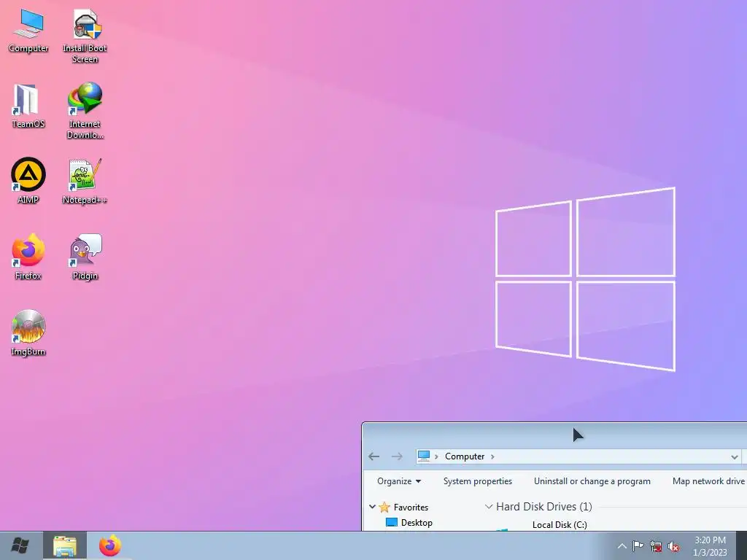Select Local Disk (C:) drive
Screen dimensions: 747x560
click(560, 525)
